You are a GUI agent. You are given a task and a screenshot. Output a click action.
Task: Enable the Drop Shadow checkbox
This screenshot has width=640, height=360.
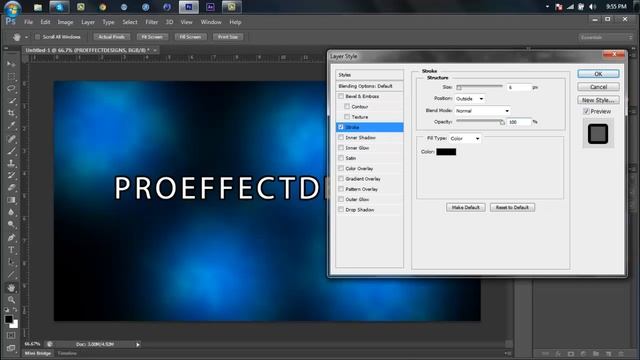[341, 209]
